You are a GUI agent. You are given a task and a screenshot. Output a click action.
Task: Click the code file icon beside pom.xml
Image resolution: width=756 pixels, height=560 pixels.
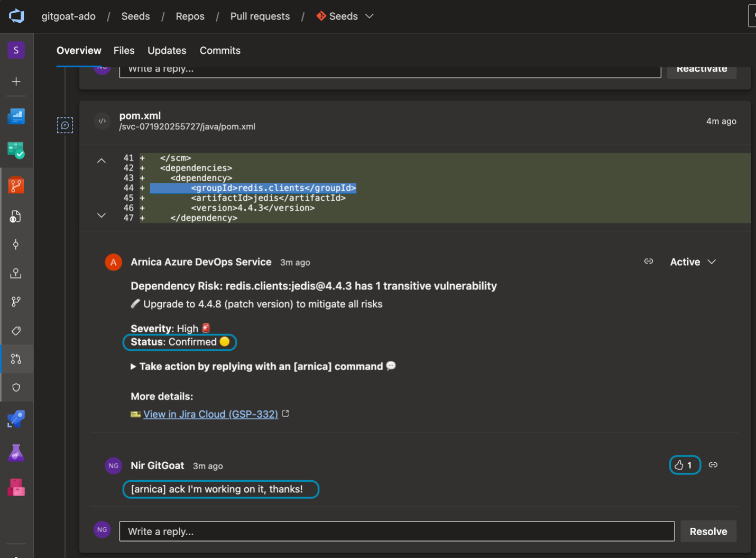tap(102, 121)
